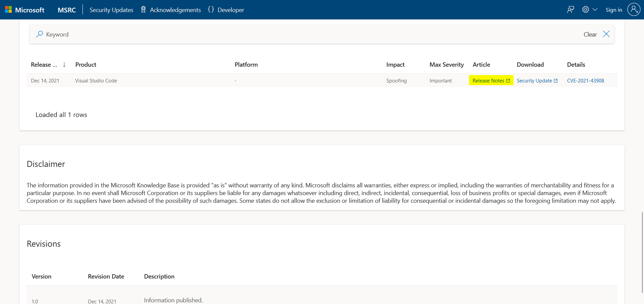
Task: Select Information published description text
Action: coord(173,300)
